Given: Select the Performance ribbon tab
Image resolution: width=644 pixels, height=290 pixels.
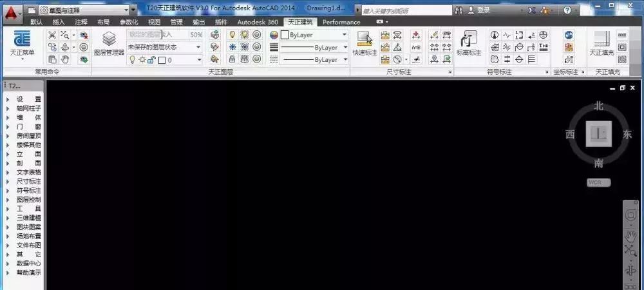Looking at the screenshot, I should 341,22.
